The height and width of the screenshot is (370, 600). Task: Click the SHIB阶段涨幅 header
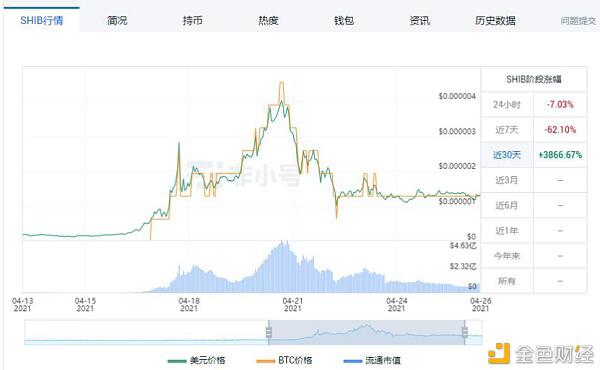pos(533,79)
